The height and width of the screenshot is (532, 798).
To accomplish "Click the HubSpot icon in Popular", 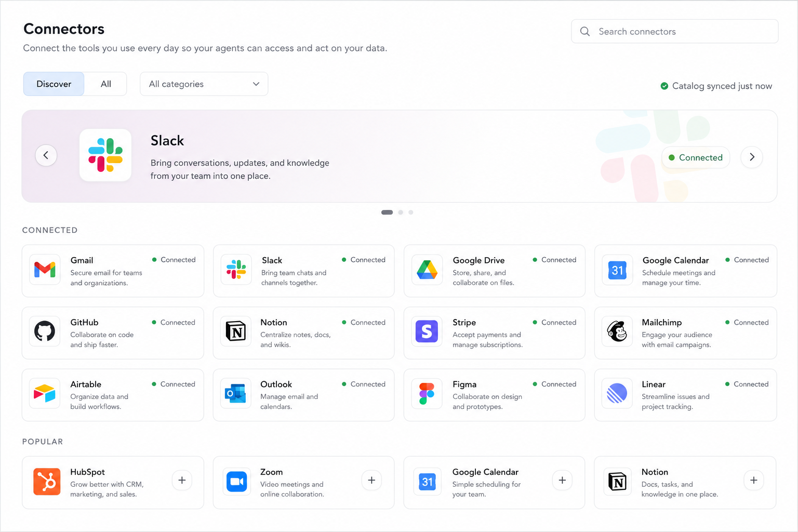I will (47, 482).
